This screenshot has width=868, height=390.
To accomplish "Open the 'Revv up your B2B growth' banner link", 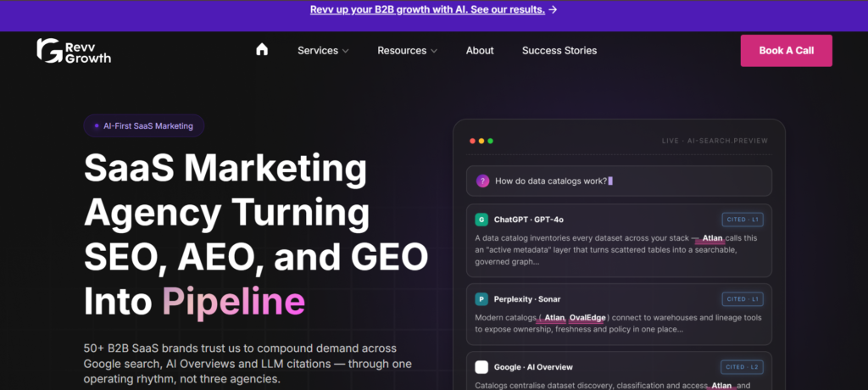I will click(x=427, y=9).
